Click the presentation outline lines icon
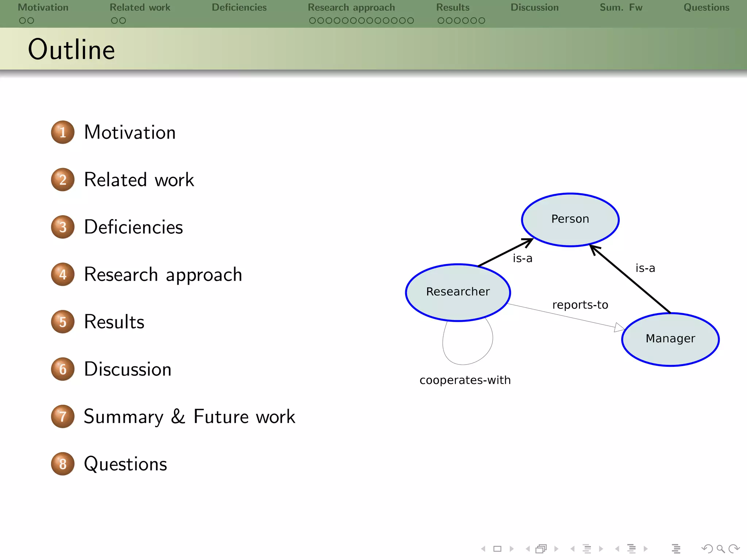Image resolution: width=747 pixels, height=560 pixels. [x=676, y=549]
